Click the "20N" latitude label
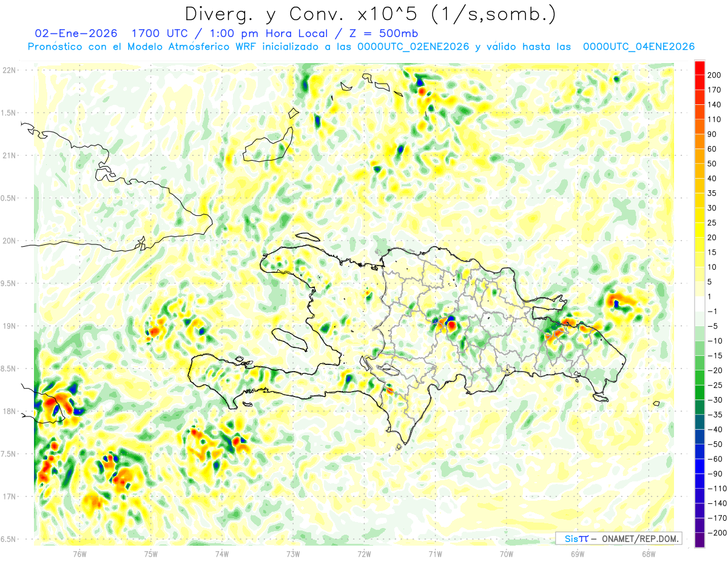The height and width of the screenshot is (562, 728). (x=9, y=241)
